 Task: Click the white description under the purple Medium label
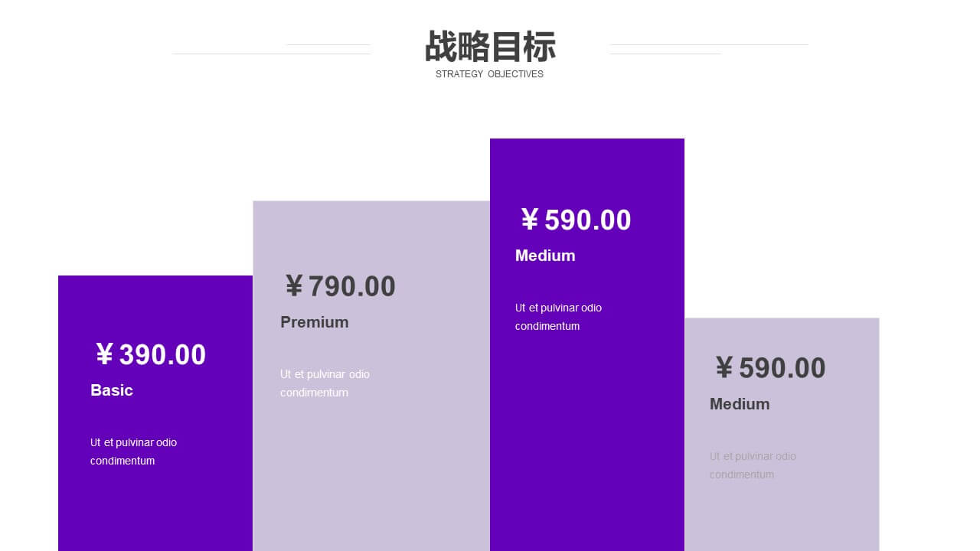(559, 317)
